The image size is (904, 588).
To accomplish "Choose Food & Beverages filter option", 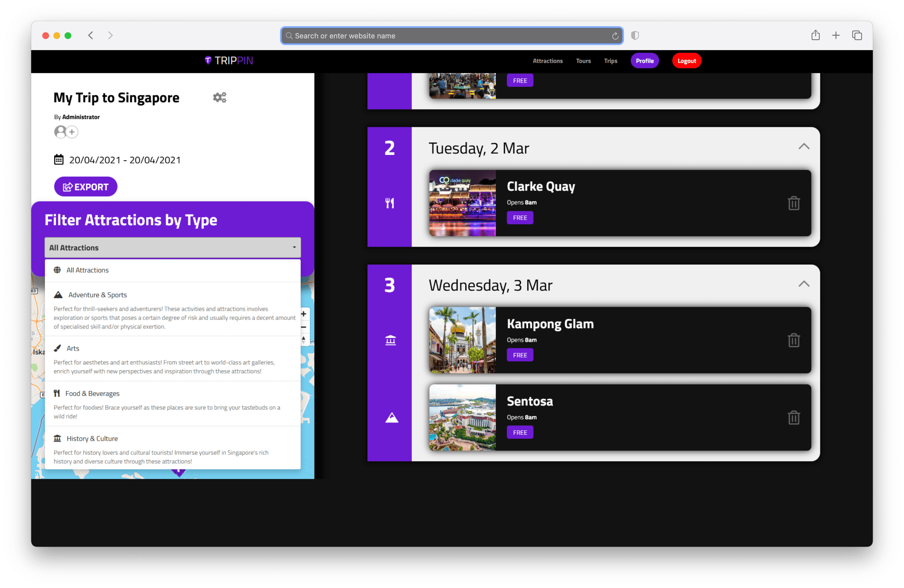I will click(92, 393).
